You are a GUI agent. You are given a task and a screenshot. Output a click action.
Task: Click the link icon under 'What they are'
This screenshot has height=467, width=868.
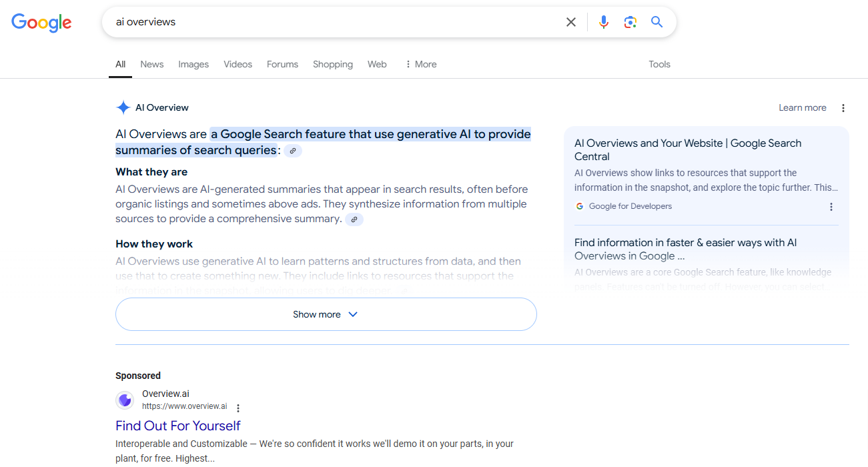point(354,219)
